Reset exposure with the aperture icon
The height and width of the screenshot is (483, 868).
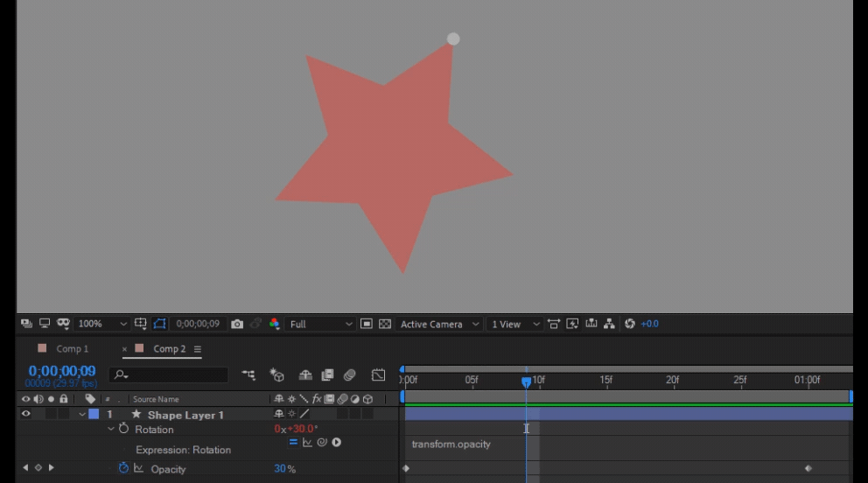629,324
